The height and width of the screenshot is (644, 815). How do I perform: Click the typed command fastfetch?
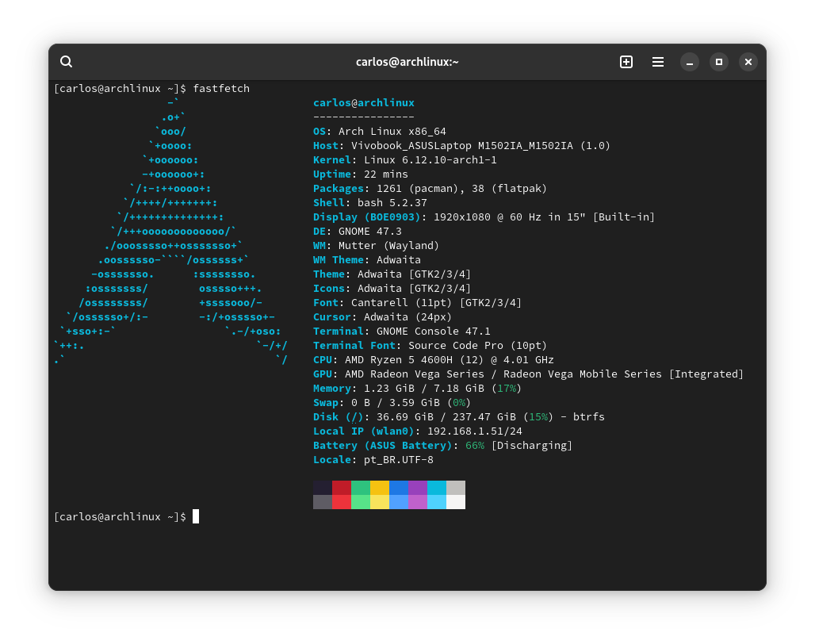click(221, 88)
